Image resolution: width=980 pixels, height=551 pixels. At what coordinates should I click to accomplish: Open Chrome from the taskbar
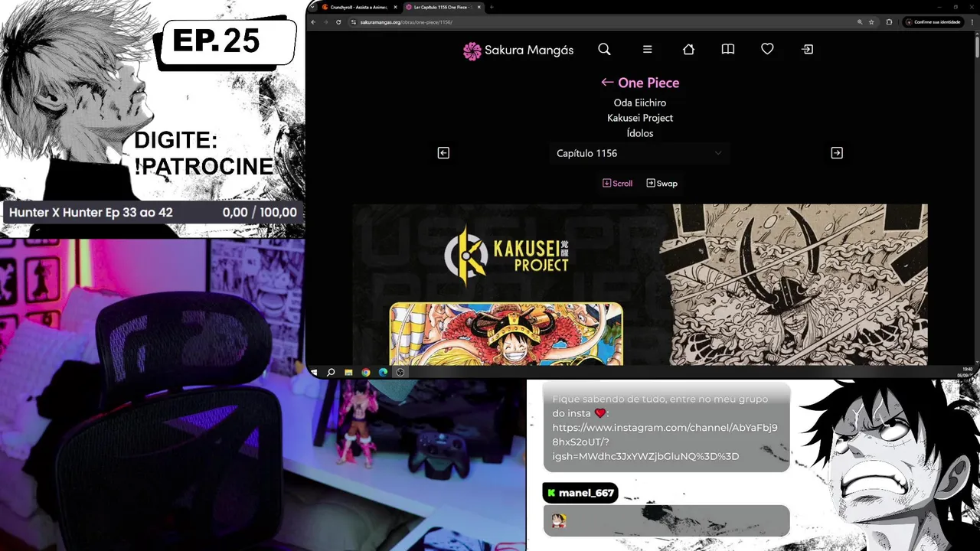coord(366,373)
